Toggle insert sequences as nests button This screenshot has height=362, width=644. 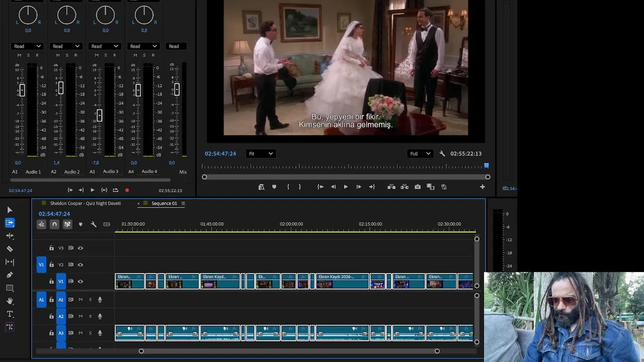pyautogui.click(x=41, y=224)
